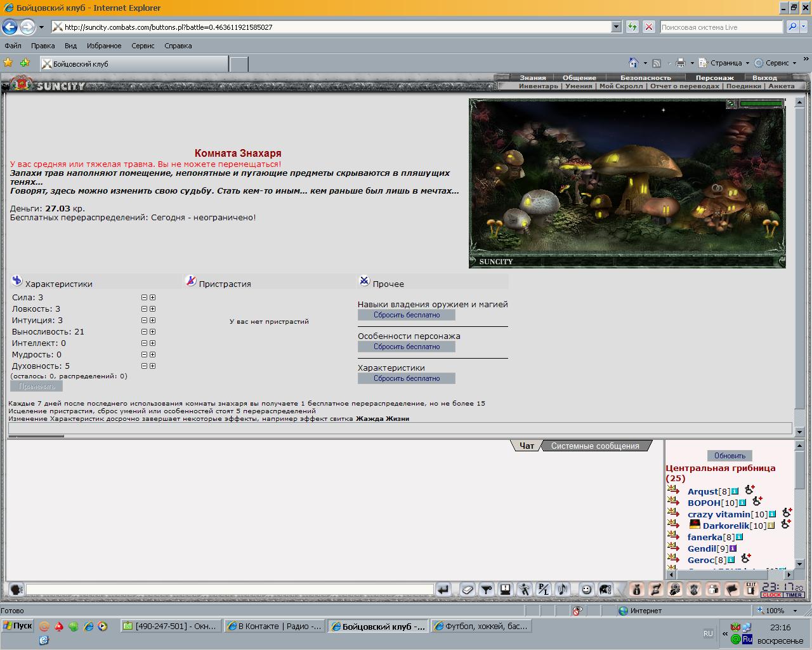Click the clan emblem before Darkorelik

[x=695, y=524]
